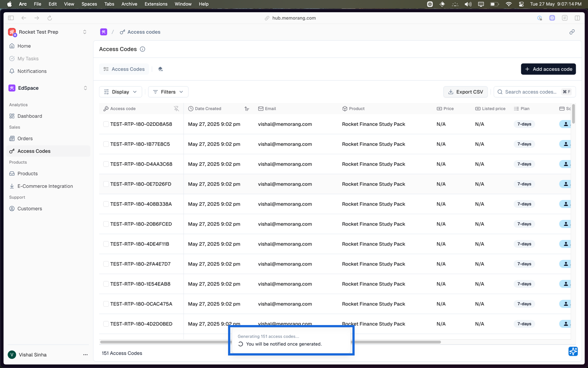Open the three-dots menu beside Vishal Sinha
Image resolution: width=588 pixels, height=368 pixels.
click(85, 355)
